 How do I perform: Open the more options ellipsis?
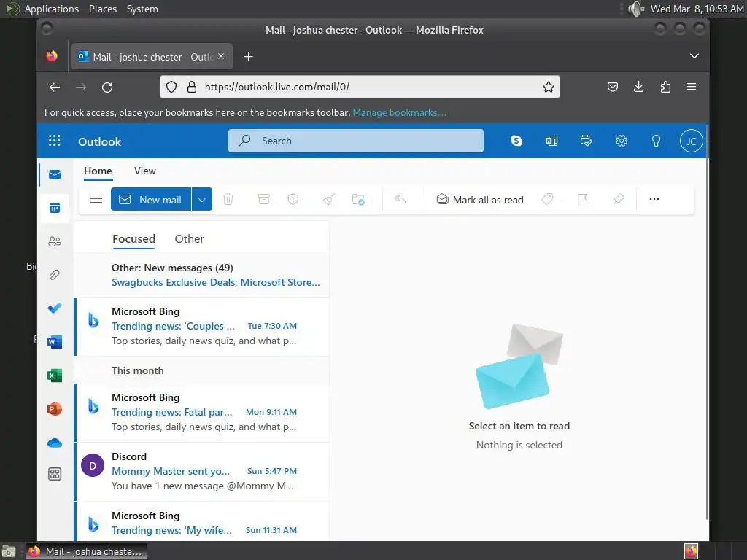click(654, 199)
